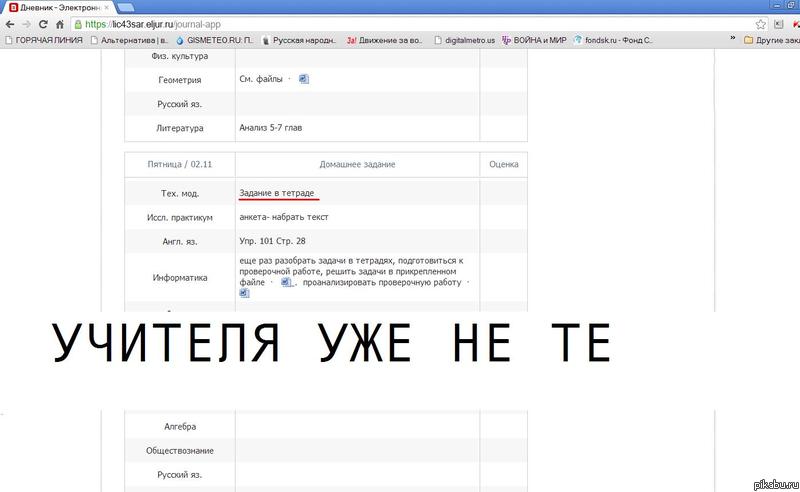This screenshot has width=800, height=492.
Task: Click the Алгебра subject cell
Action: [180, 427]
